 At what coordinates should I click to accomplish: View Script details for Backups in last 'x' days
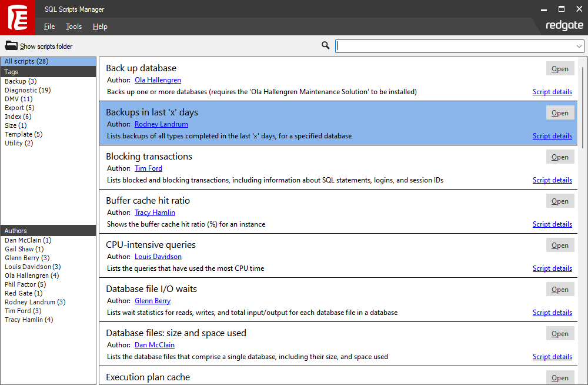pyautogui.click(x=552, y=136)
